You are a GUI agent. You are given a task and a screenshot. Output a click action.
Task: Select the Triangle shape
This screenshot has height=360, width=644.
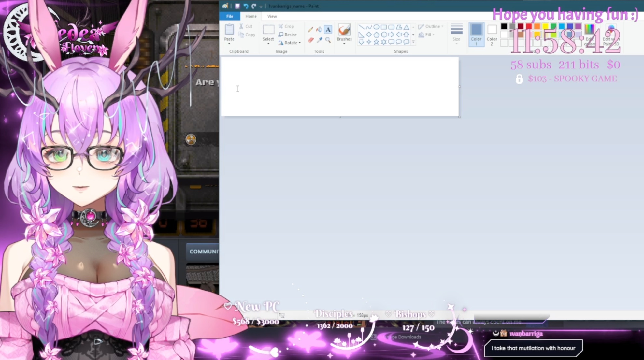pos(406,27)
